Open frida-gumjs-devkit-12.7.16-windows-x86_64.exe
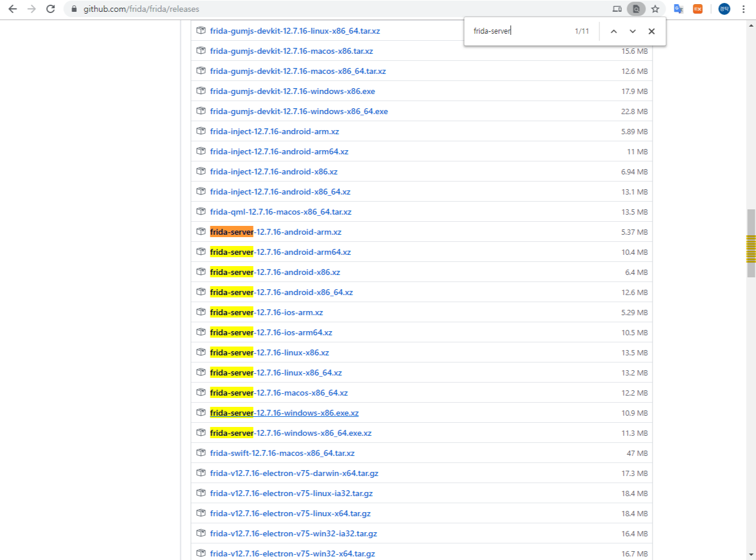Screen dimensions: 756x560 coord(299,111)
